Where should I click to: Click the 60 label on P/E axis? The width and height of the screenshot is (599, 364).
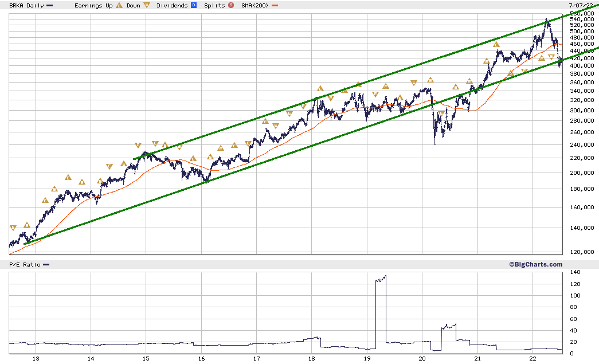pos(573,319)
